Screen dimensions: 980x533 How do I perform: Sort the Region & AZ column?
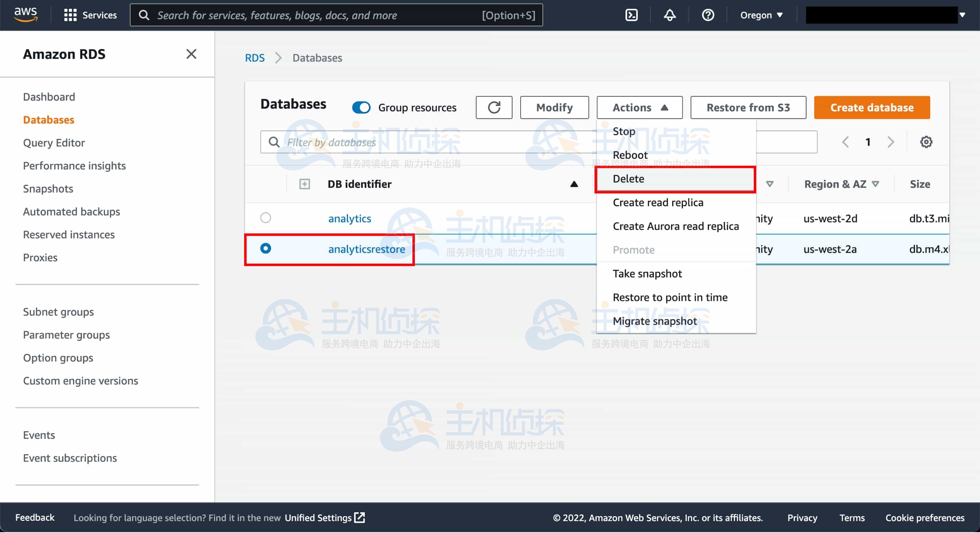pyautogui.click(x=835, y=184)
